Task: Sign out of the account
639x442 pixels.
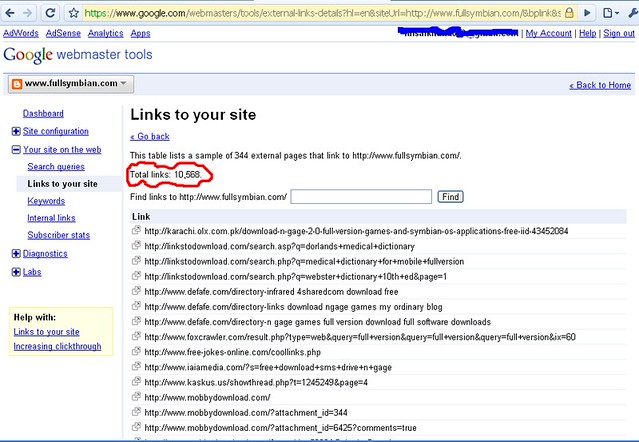Action: pos(619,33)
